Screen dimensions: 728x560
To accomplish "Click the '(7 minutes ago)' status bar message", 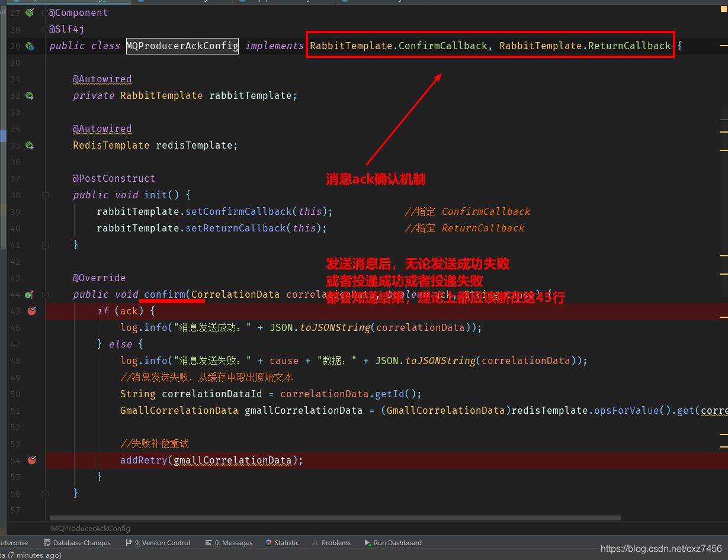I will 34,555.
